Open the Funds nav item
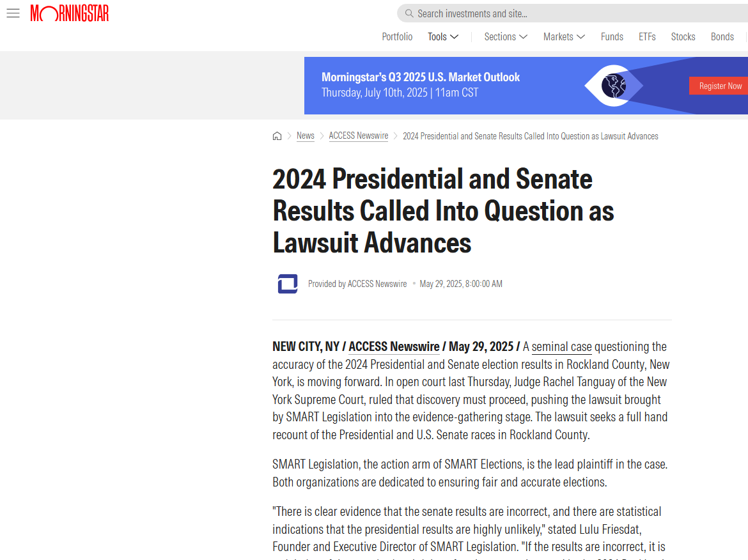748x560 pixels. [x=612, y=36]
